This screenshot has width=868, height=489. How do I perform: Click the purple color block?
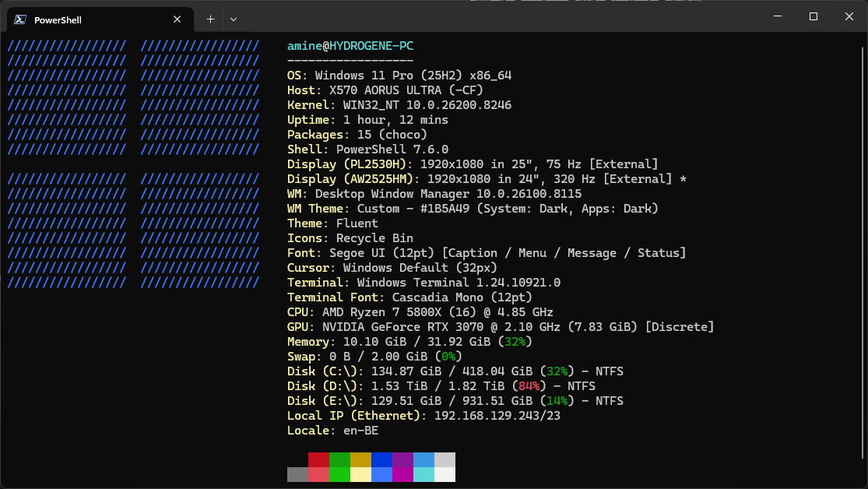[403, 459]
